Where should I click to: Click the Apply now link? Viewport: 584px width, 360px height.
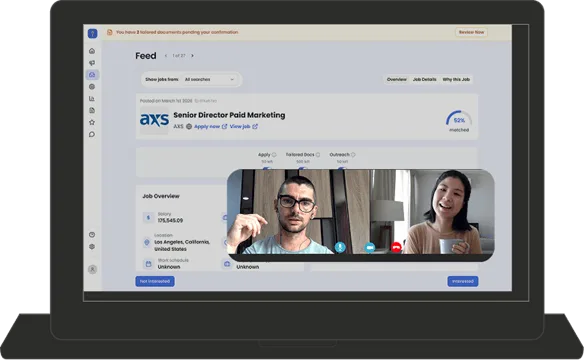210,127
